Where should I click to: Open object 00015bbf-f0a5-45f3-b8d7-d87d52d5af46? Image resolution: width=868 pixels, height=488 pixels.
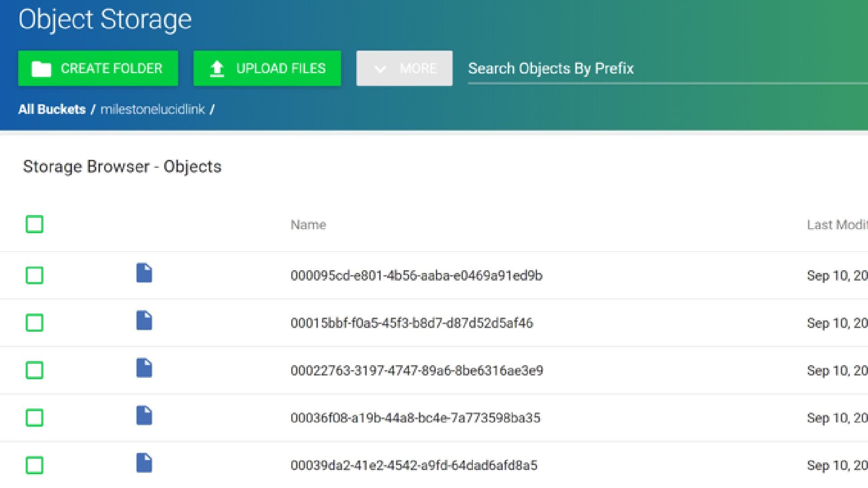click(x=412, y=323)
